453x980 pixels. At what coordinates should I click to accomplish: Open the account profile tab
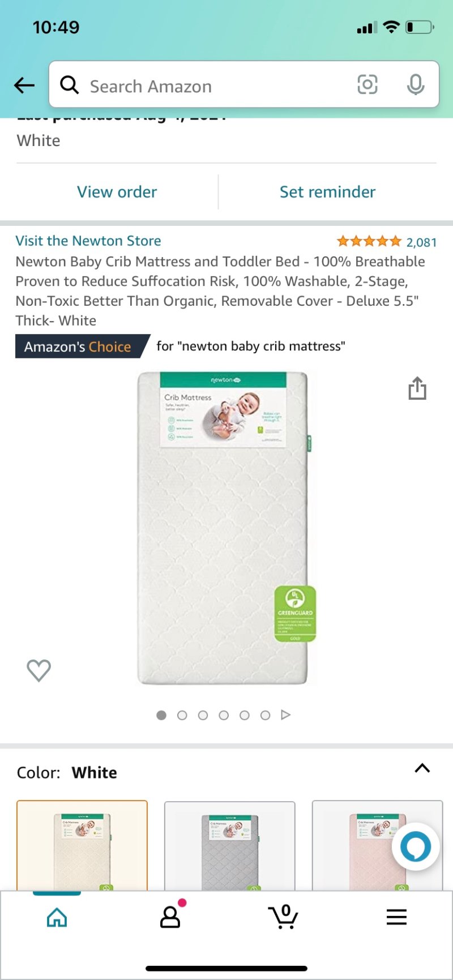click(x=170, y=915)
